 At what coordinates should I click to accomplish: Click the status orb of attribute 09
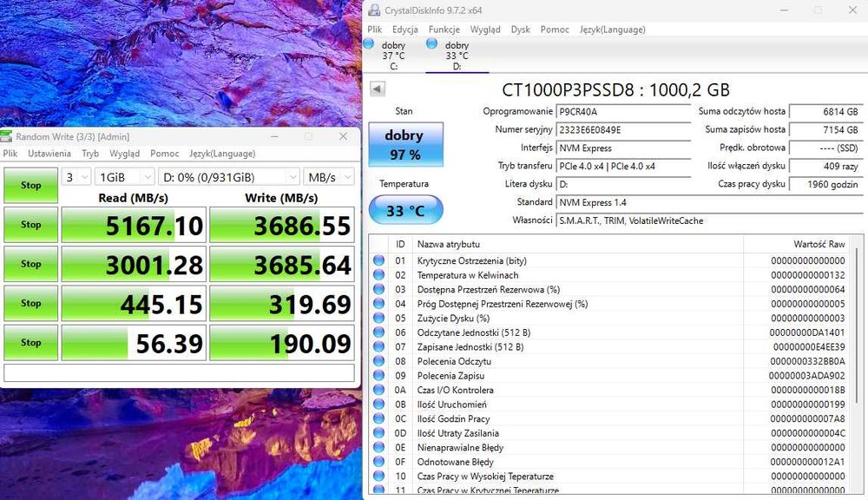point(378,375)
